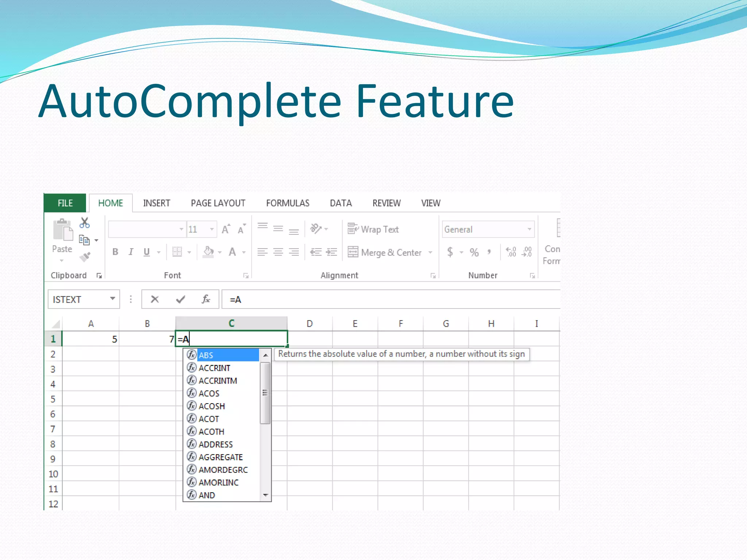Screen dimensions: 747x560
Task: Click Increase Indent icon
Action: click(332, 252)
